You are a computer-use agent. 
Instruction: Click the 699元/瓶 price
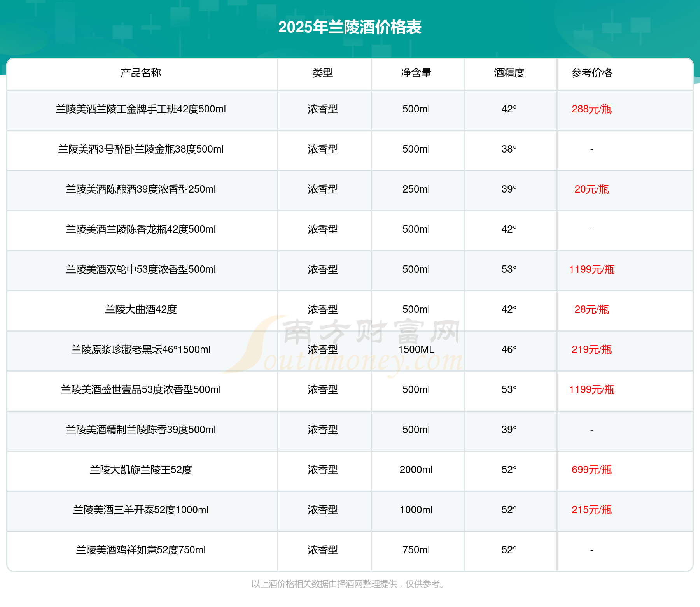point(591,470)
